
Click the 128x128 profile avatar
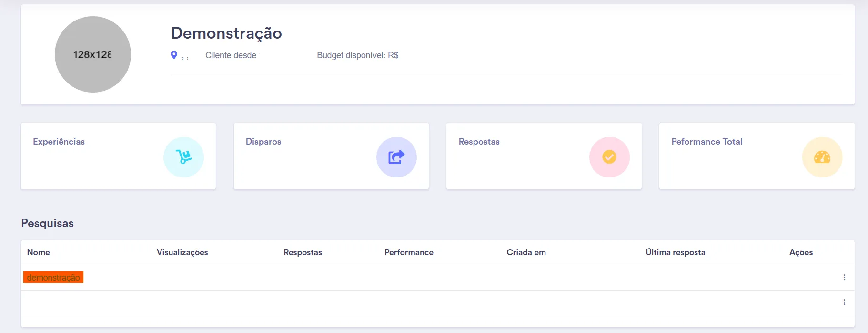tap(93, 54)
